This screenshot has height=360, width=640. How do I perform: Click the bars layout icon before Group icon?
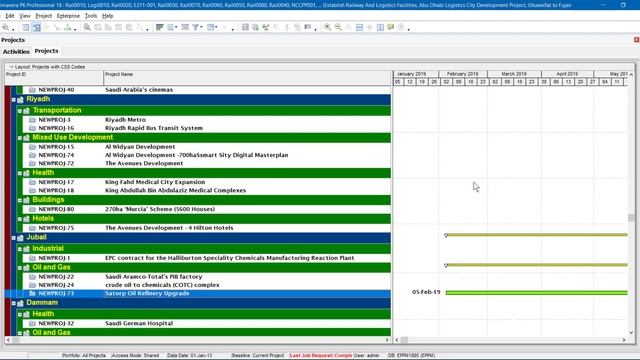pyautogui.click(x=160, y=27)
